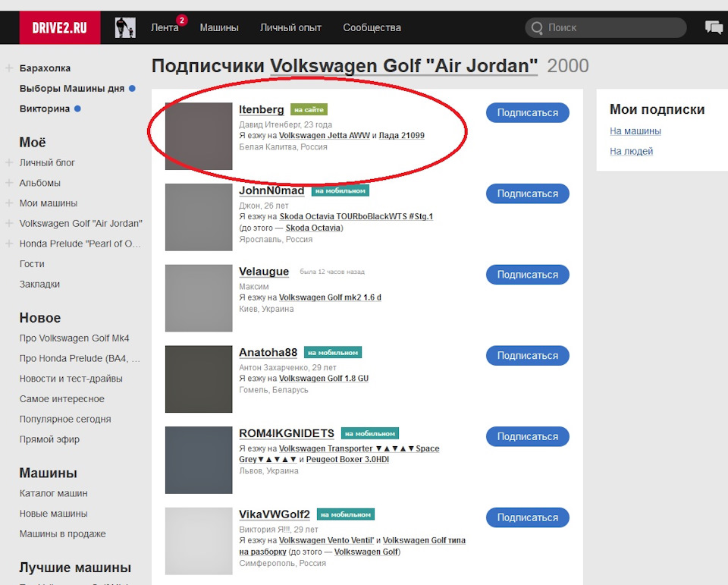
Task: Open Личный блог in sidebar
Action: tap(47, 162)
